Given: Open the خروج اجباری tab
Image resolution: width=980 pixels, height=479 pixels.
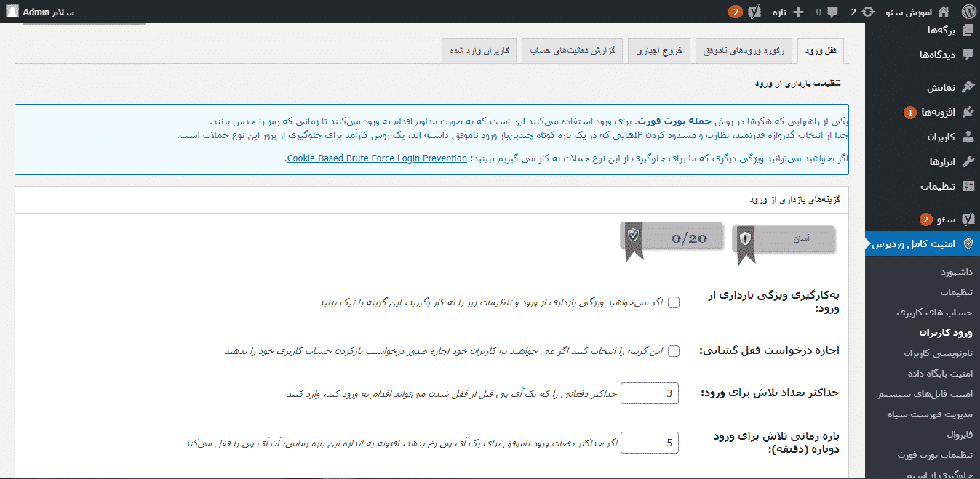Looking at the screenshot, I should [x=660, y=51].
